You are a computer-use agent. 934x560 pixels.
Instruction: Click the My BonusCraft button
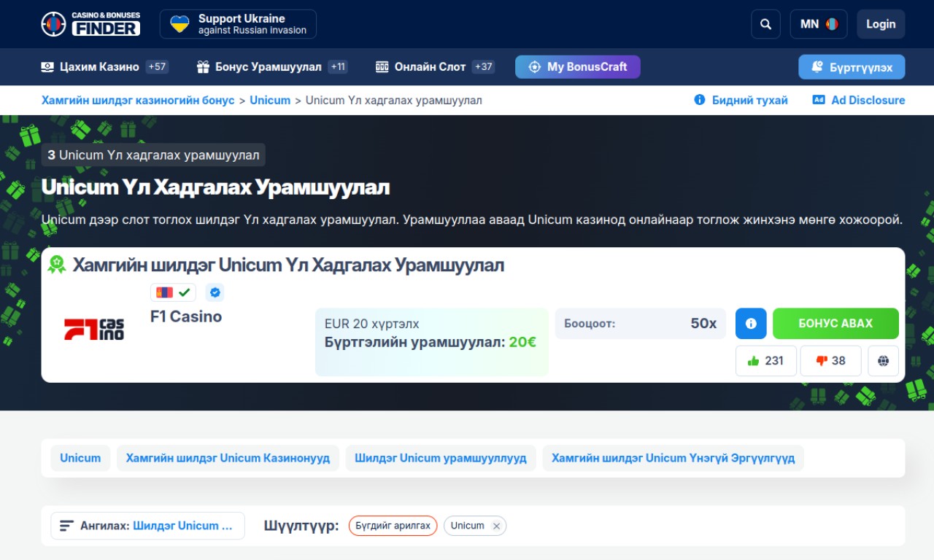[577, 67]
